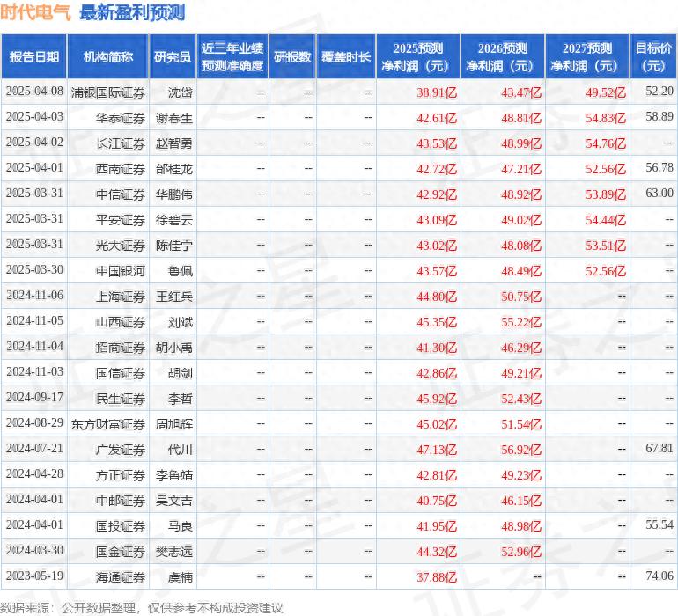This screenshot has height=616, width=678.
Task: Click the date 2025-04-08
Action: coord(34,91)
